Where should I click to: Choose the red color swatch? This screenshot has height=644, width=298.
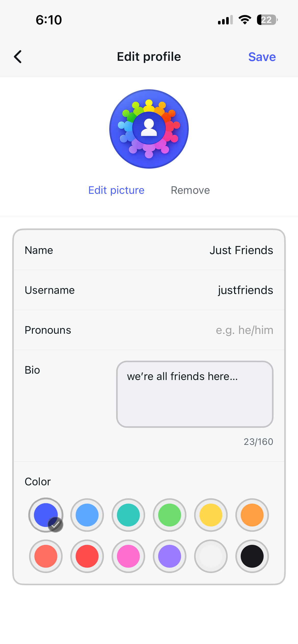point(87,556)
